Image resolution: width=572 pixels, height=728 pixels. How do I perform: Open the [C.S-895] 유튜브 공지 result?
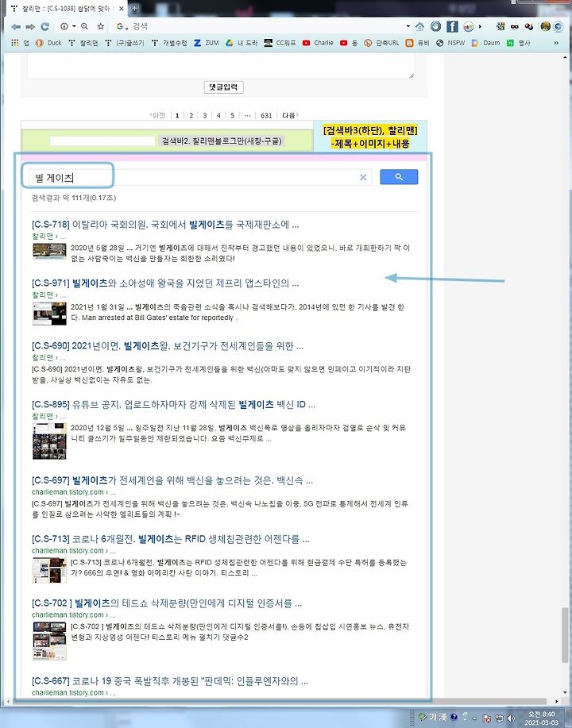(173, 404)
